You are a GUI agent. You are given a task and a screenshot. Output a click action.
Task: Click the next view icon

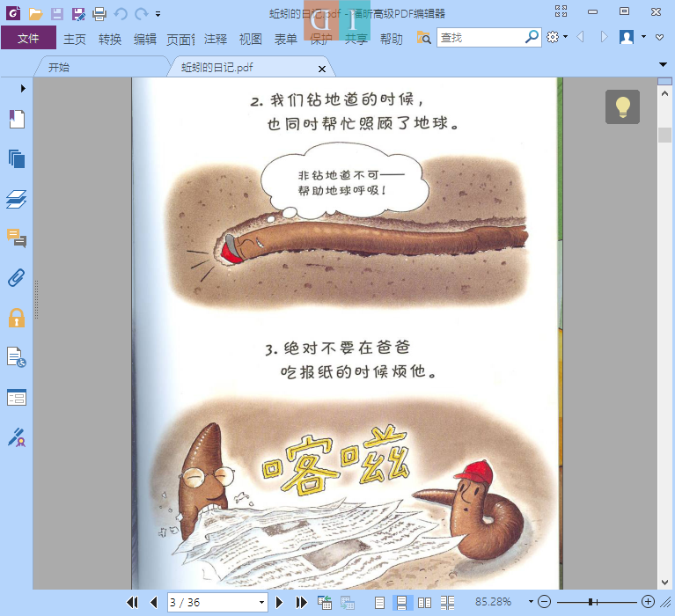348,602
